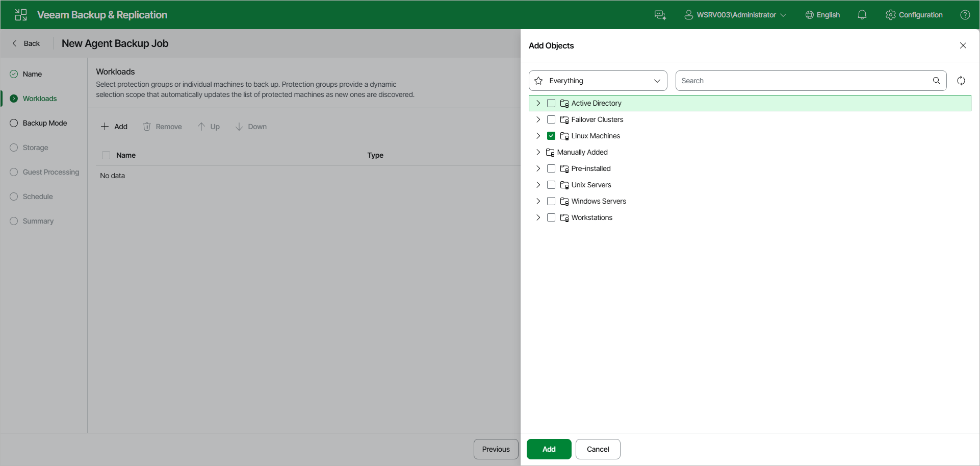The width and height of the screenshot is (980, 466).
Task: Uncheck the Linux Machines checkbox
Action: point(551,136)
